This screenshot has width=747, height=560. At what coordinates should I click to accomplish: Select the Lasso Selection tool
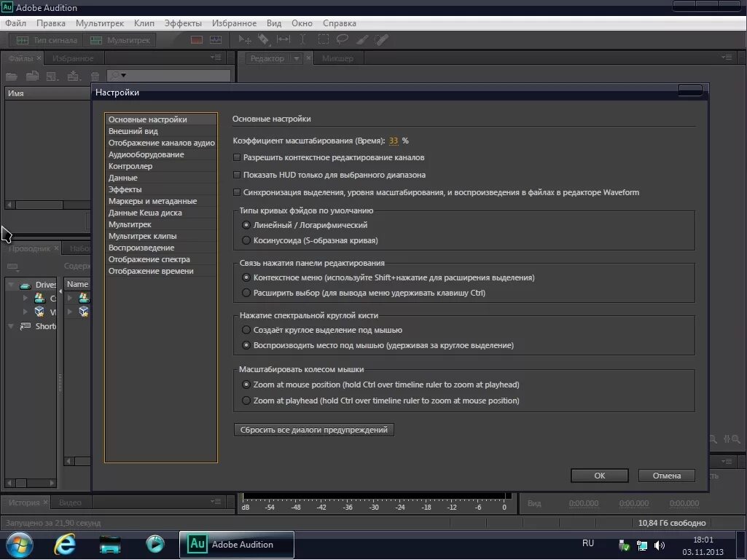(x=342, y=39)
